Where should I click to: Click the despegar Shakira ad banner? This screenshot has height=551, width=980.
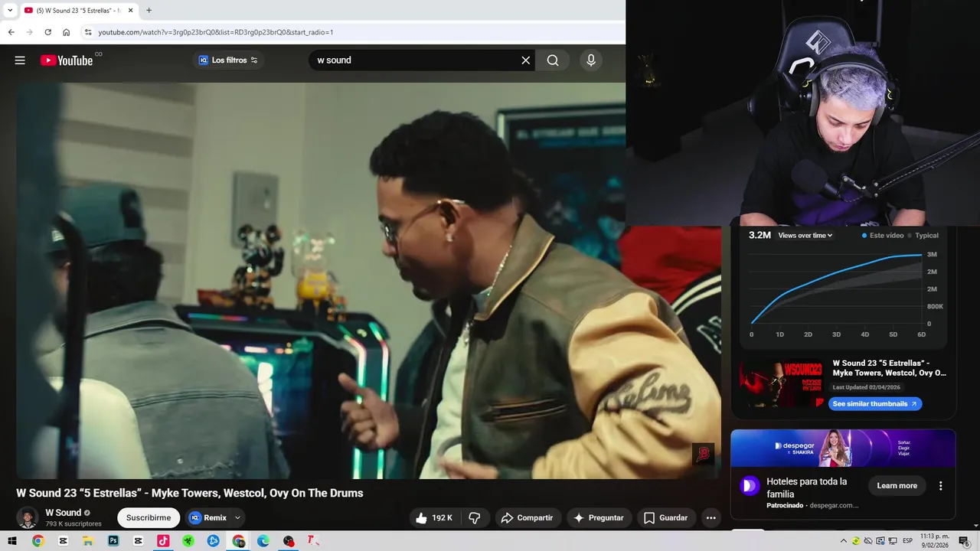(x=843, y=448)
